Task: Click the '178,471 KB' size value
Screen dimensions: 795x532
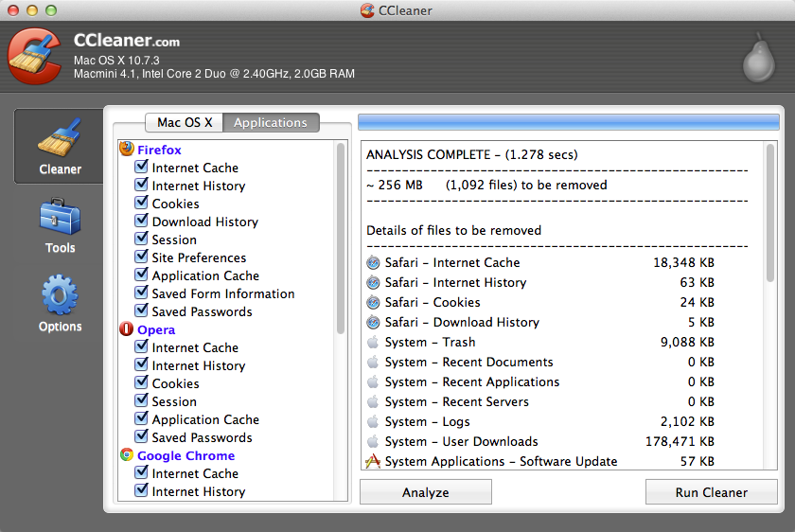Action: (680, 441)
